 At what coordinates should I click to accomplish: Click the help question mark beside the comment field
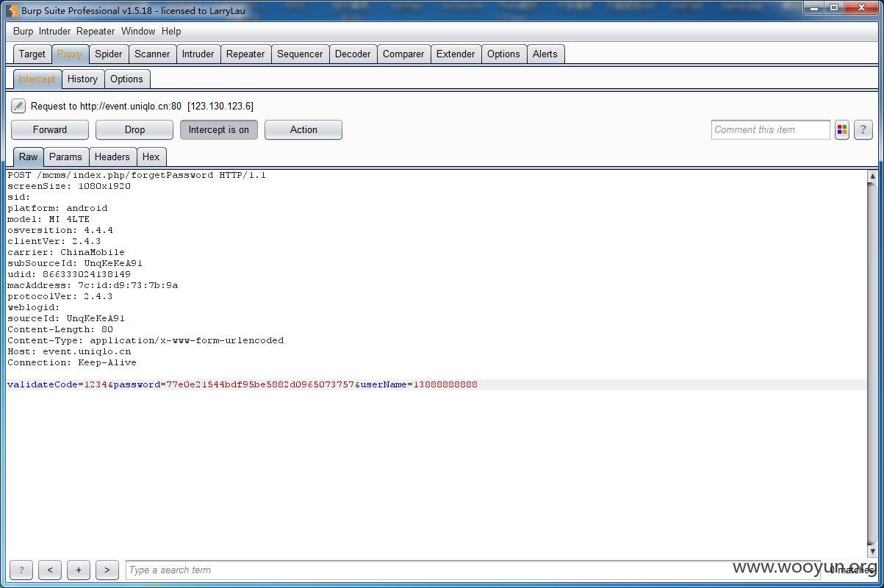tap(863, 130)
